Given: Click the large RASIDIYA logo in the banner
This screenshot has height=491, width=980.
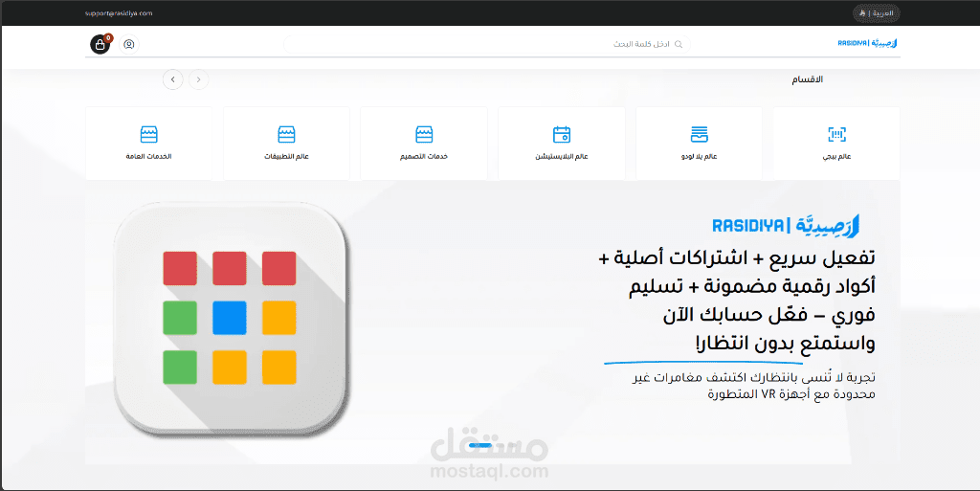Looking at the screenshot, I should click(787, 226).
